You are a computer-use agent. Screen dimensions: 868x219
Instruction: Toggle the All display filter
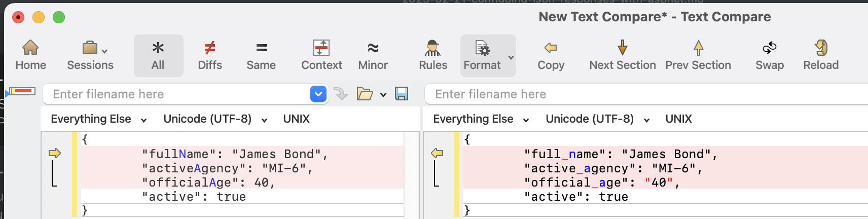pos(158,55)
